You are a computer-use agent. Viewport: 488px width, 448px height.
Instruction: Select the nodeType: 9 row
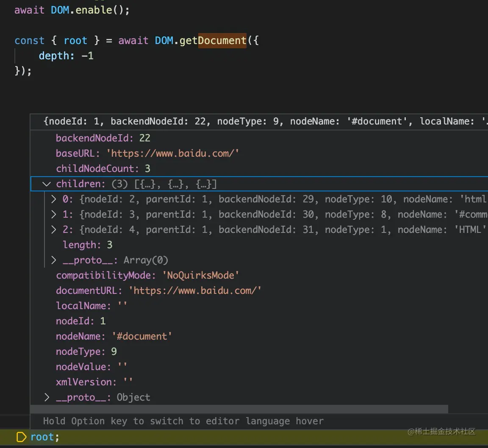tap(259, 351)
